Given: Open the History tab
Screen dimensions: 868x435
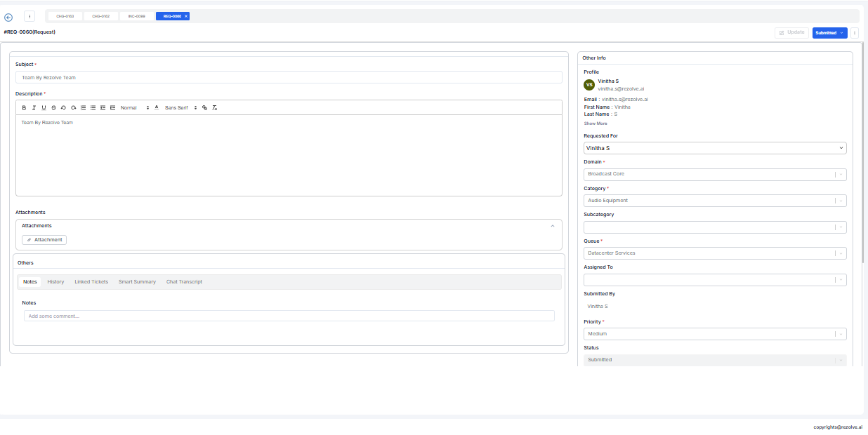Looking at the screenshot, I should [55, 282].
